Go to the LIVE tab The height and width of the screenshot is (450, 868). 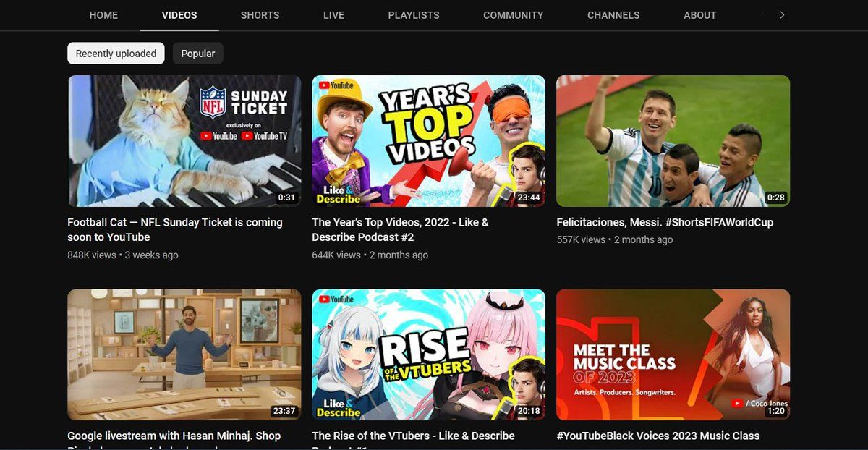[x=333, y=15]
